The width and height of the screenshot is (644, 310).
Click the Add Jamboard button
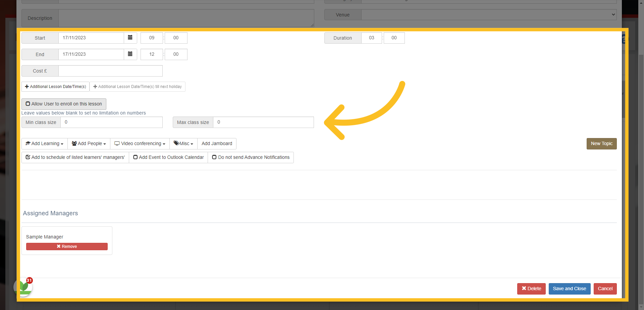(217, 143)
